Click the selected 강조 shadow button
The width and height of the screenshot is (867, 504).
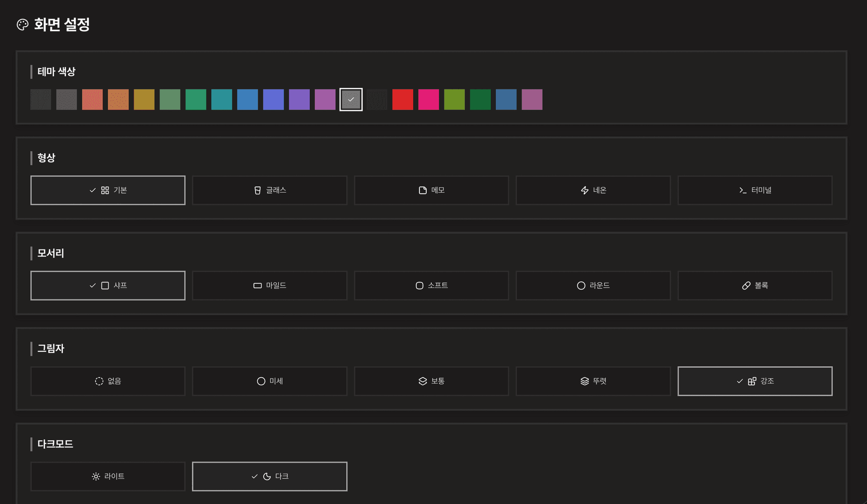click(x=755, y=381)
